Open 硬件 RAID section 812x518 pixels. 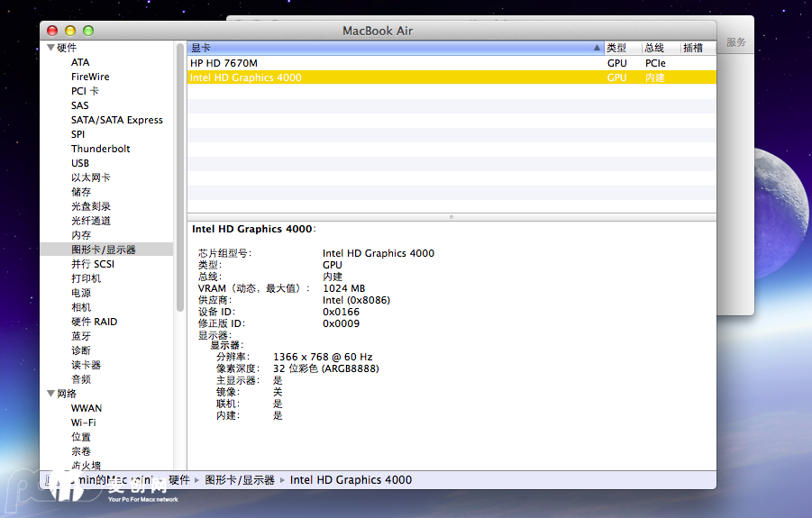95,322
